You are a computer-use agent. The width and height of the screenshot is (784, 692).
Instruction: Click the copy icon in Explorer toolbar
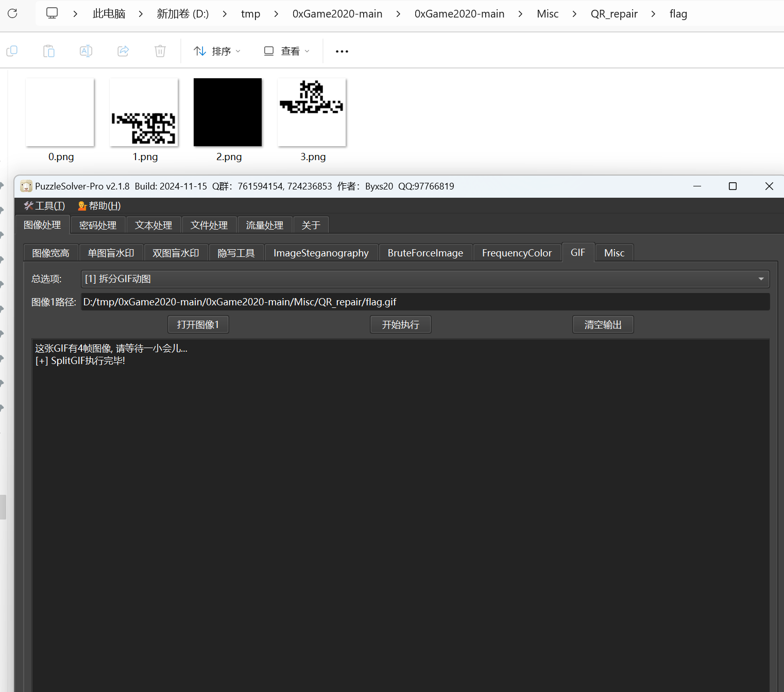[12, 51]
